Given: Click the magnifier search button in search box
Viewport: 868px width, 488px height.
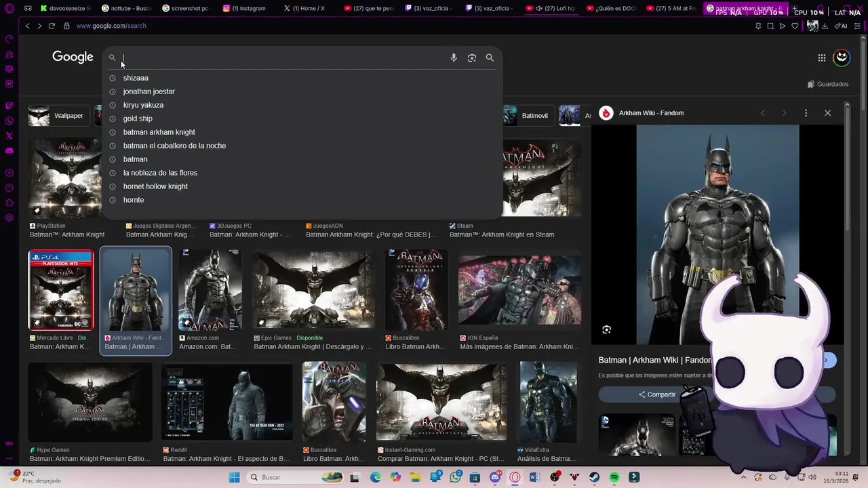Looking at the screenshot, I should point(490,58).
